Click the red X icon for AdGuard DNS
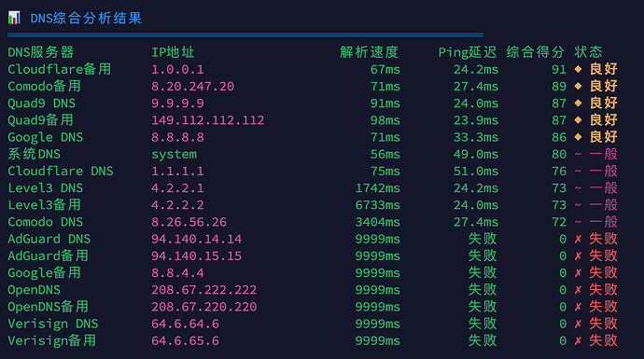Image resolution: width=644 pixels, height=359 pixels. [578, 239]
